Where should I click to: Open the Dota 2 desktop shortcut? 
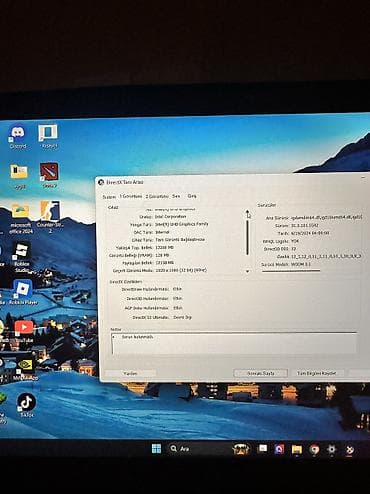pyautogui.click(x=49, y=175)
